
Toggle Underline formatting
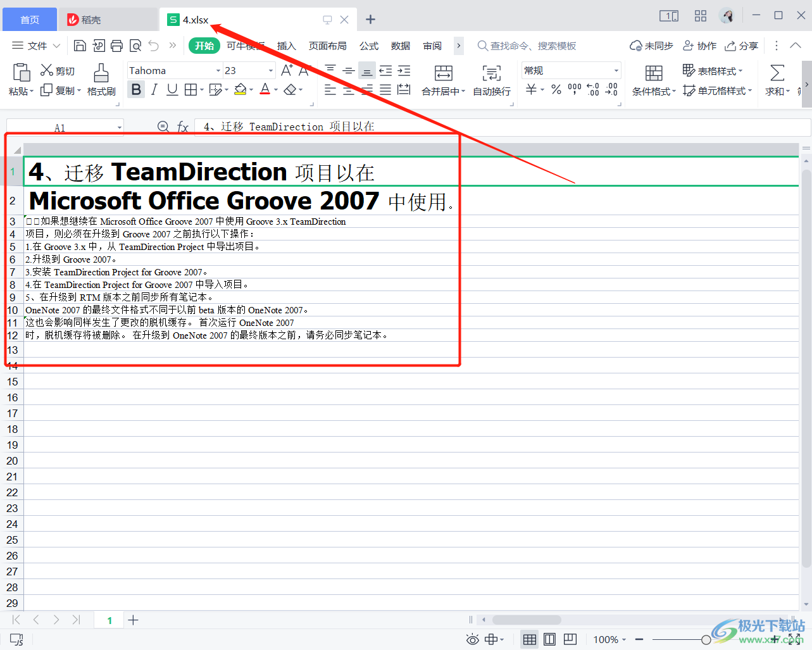click(172, 90)
